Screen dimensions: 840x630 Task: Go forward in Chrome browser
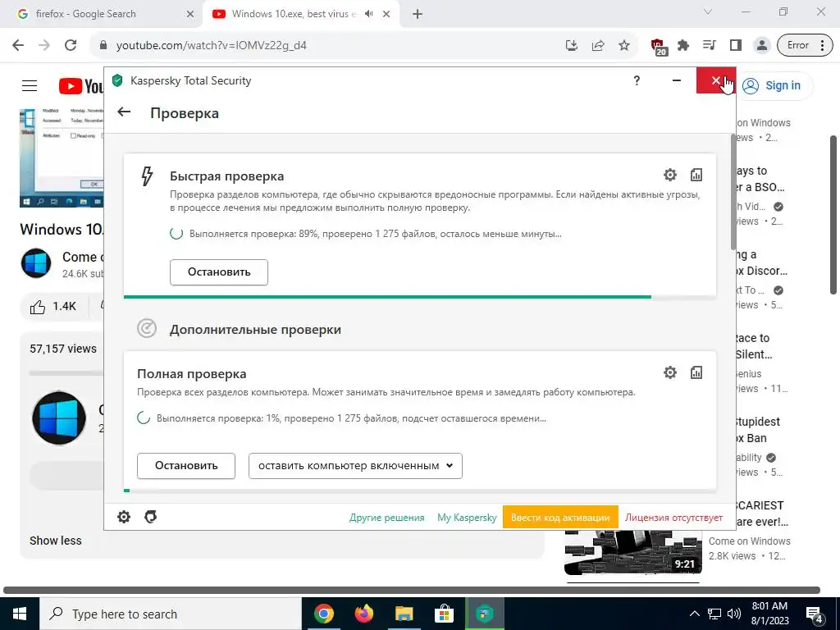[x=44, y=45]
